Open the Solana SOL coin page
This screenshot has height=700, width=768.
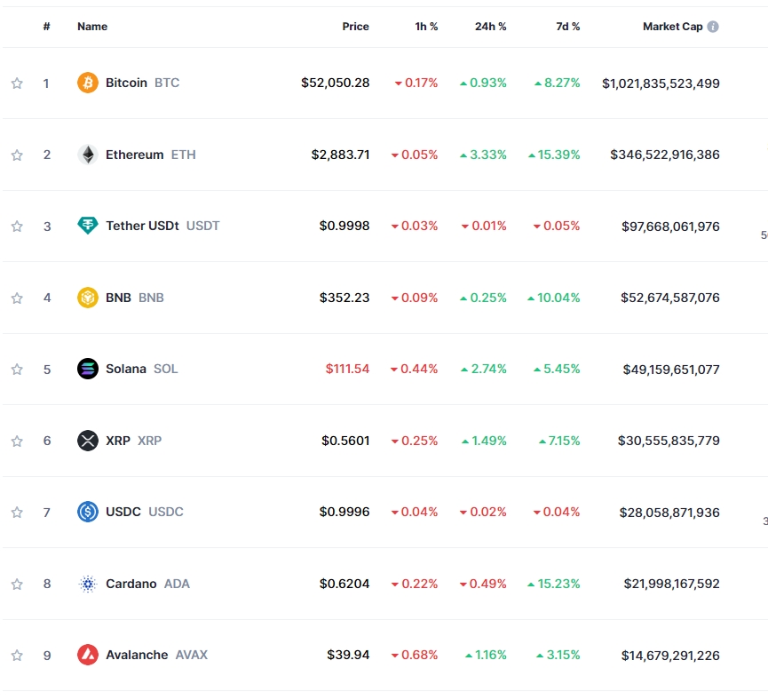(126, 369)
